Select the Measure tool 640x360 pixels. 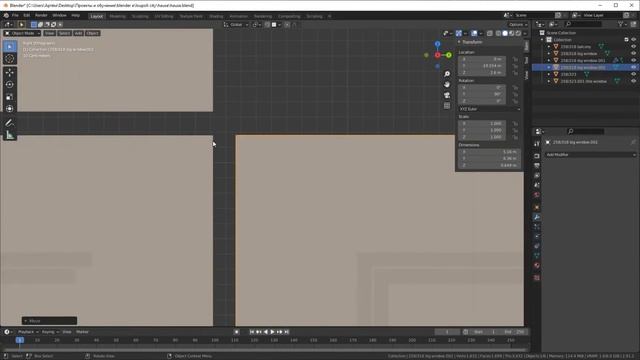click(x=10, y=135)
